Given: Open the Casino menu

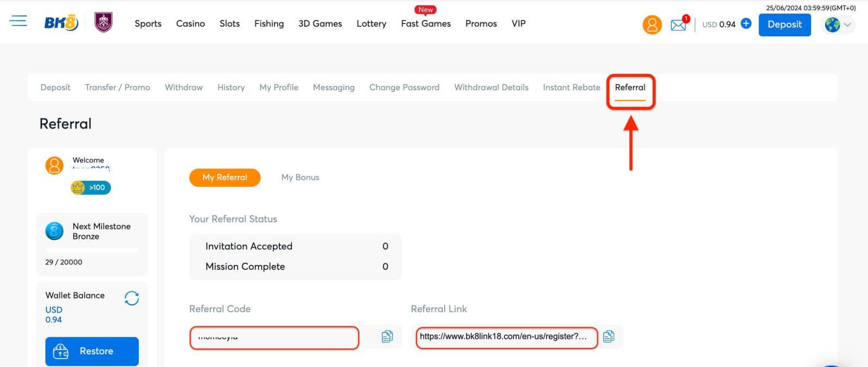Looking at the screenshot, I should pyautogui.click(x=190, y=23).
